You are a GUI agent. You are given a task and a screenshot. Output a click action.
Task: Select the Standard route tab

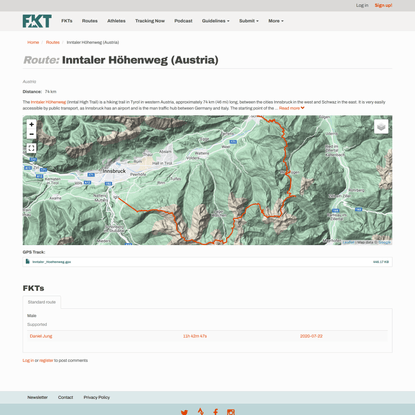coord(42,302)
